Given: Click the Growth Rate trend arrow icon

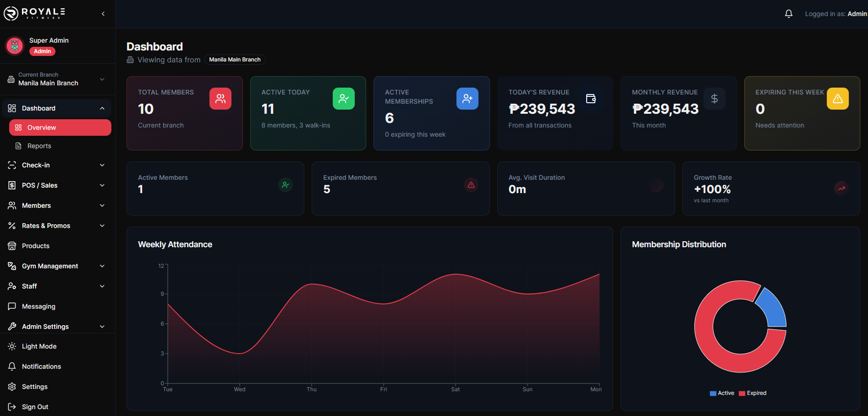Looking at the screenshot, I should [x=841, y=188].
